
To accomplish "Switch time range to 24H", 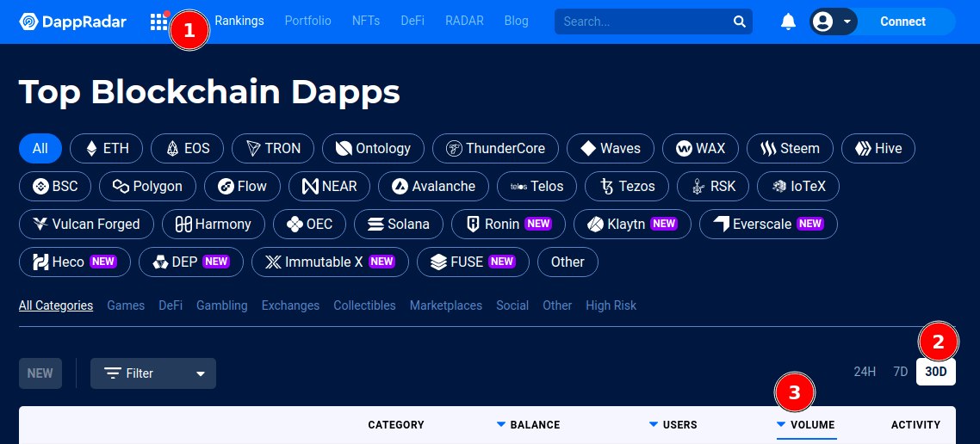I will click(x=865, y=372).
